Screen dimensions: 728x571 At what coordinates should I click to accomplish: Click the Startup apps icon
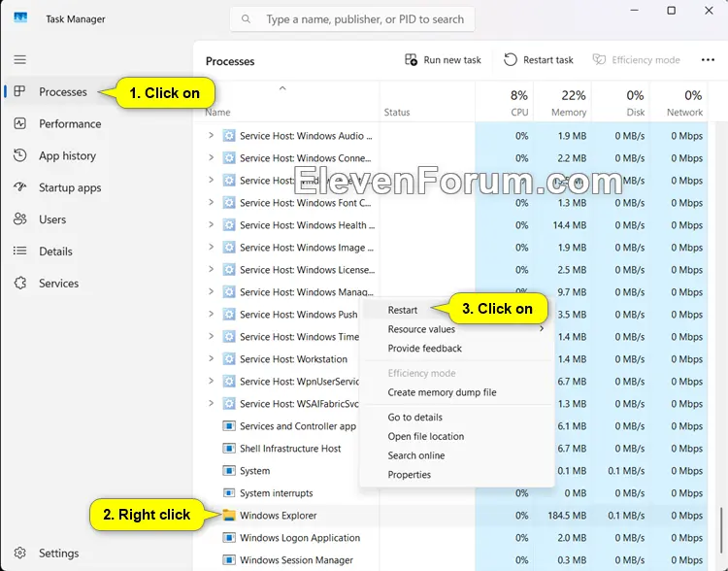(20, 187)
